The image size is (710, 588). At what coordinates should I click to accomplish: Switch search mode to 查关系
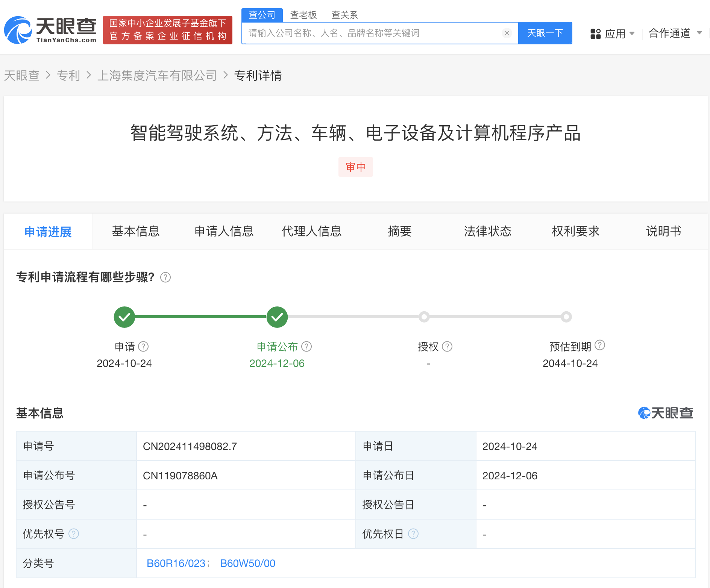click(x=344, y=15)
